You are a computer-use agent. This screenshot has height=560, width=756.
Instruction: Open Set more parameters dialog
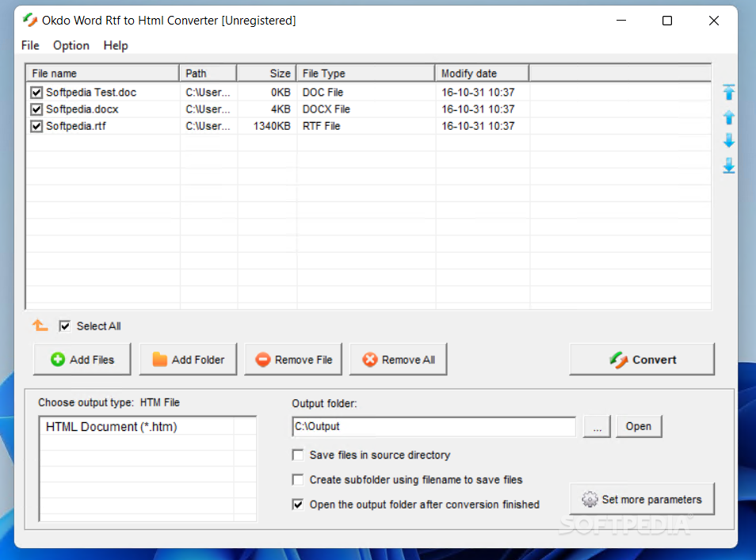[x=642, y=499]
